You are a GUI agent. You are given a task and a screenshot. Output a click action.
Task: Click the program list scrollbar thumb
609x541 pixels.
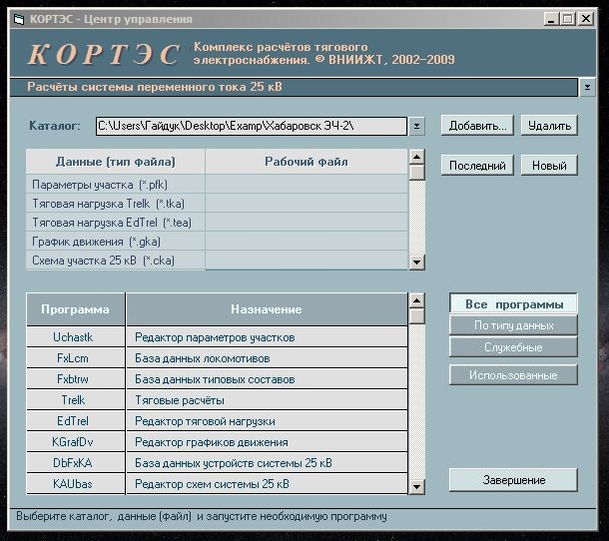point(417,316)
